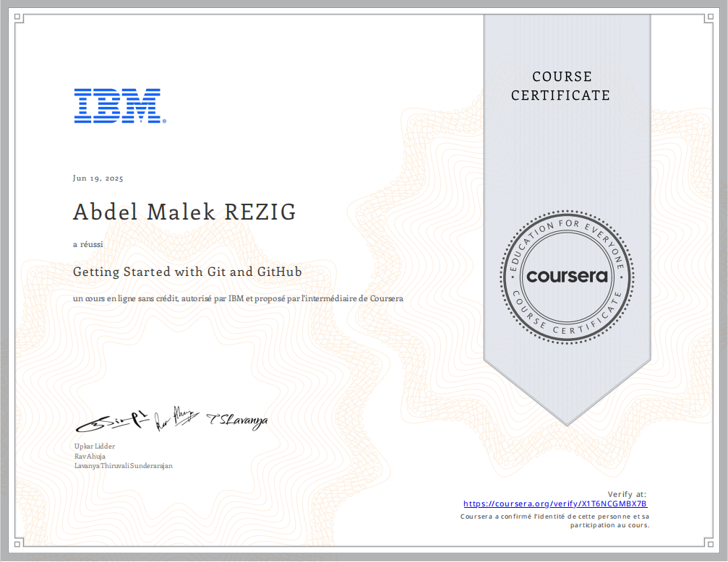This screenshot has height=562, width=728.
Task: Click the 'a réussi' text
Action: 87,244
